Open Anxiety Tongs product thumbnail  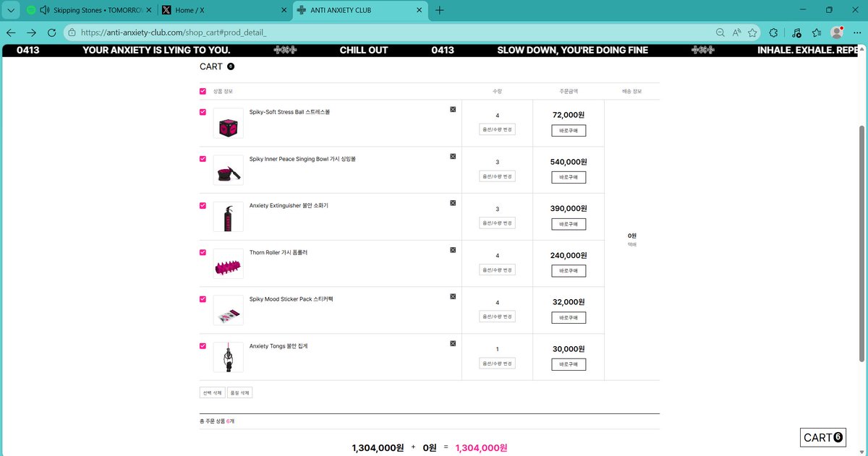[229, 357]
